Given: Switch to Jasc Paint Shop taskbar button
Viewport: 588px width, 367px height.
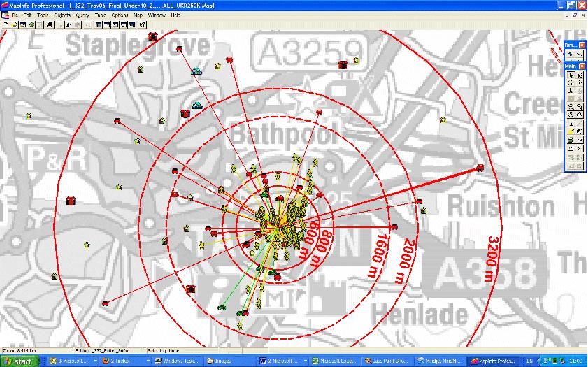Looking at the screenshot, I should pyautogui.click(x=387, y=361).
